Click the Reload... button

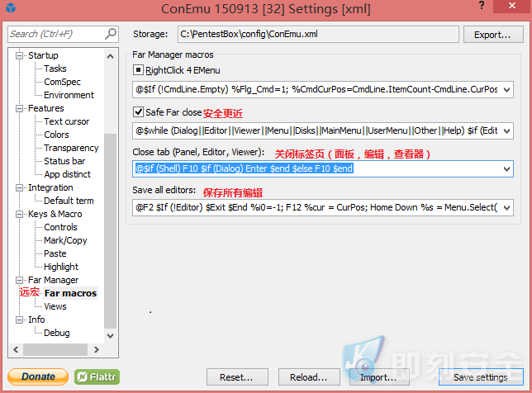[309, 377]
